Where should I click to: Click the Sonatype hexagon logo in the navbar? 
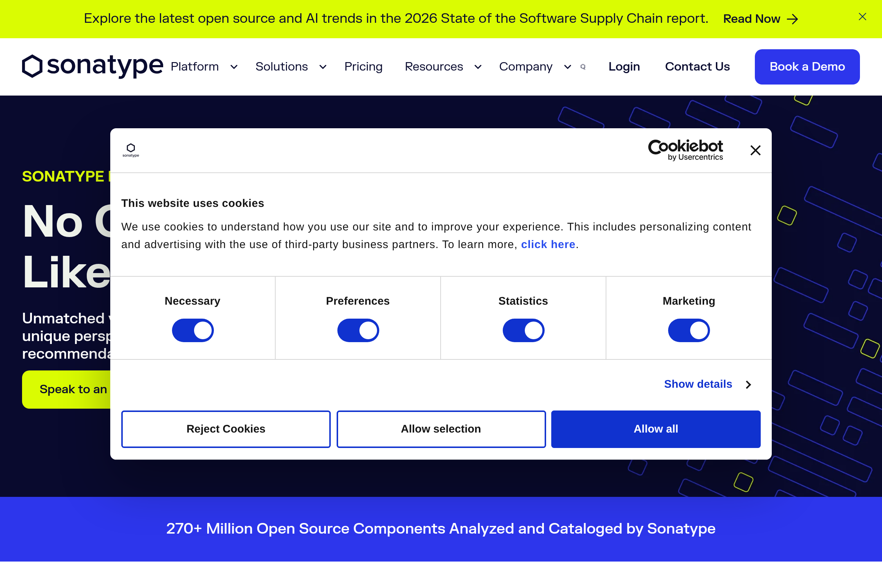[32, 67]
